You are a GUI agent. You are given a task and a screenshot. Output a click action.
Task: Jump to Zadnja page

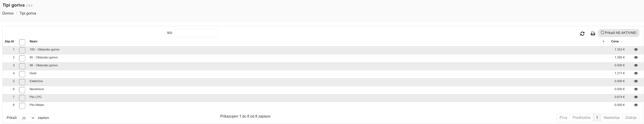point(631,118)
